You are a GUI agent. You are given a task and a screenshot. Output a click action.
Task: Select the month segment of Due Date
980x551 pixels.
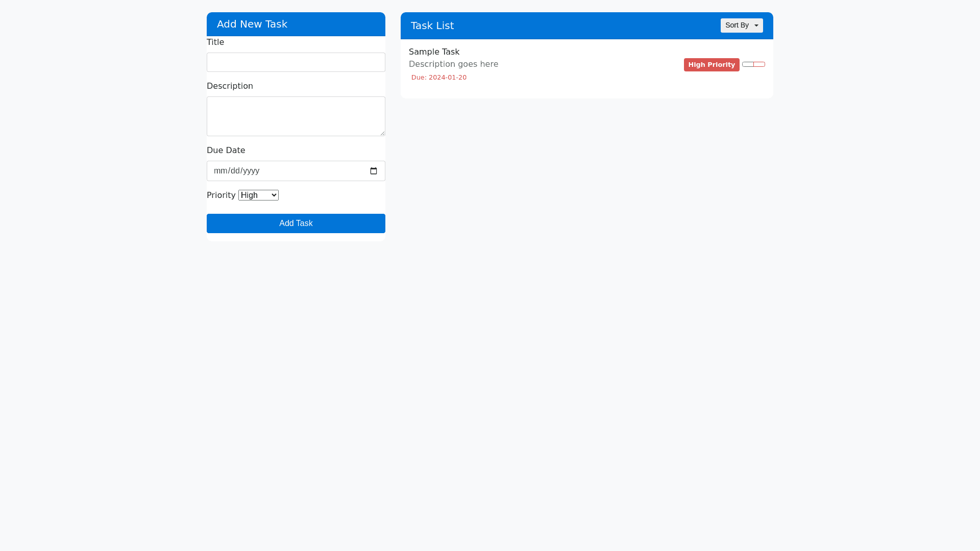[219, 171]
